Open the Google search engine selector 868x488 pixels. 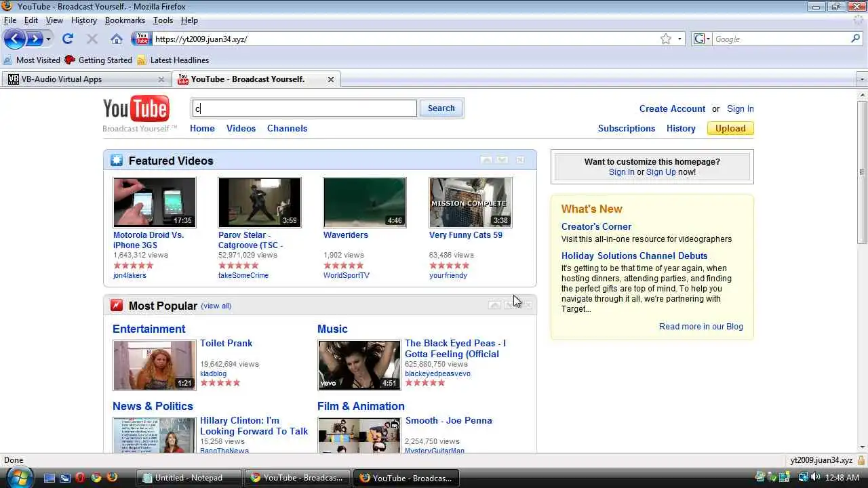pyautogui.click(x=701, y=39)
